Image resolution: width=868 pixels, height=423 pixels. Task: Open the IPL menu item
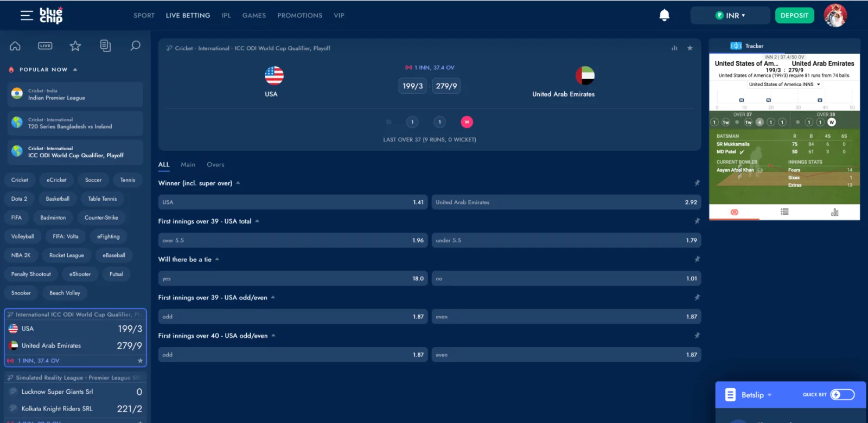(x=226, y=16)
